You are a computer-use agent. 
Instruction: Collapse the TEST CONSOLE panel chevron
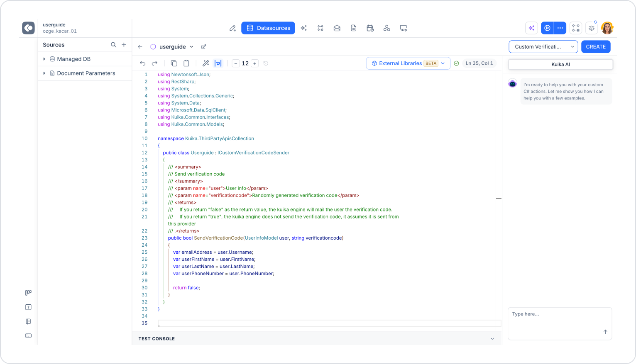pos(492,339)
